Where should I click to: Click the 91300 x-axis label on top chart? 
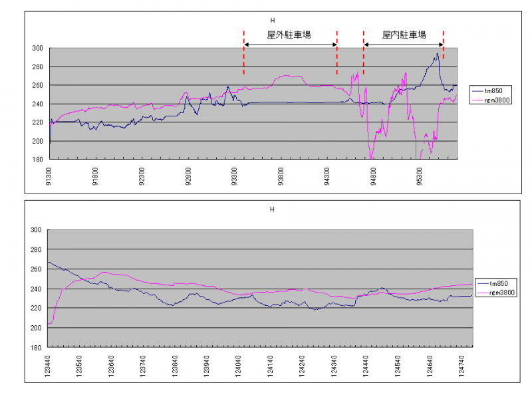49,182
